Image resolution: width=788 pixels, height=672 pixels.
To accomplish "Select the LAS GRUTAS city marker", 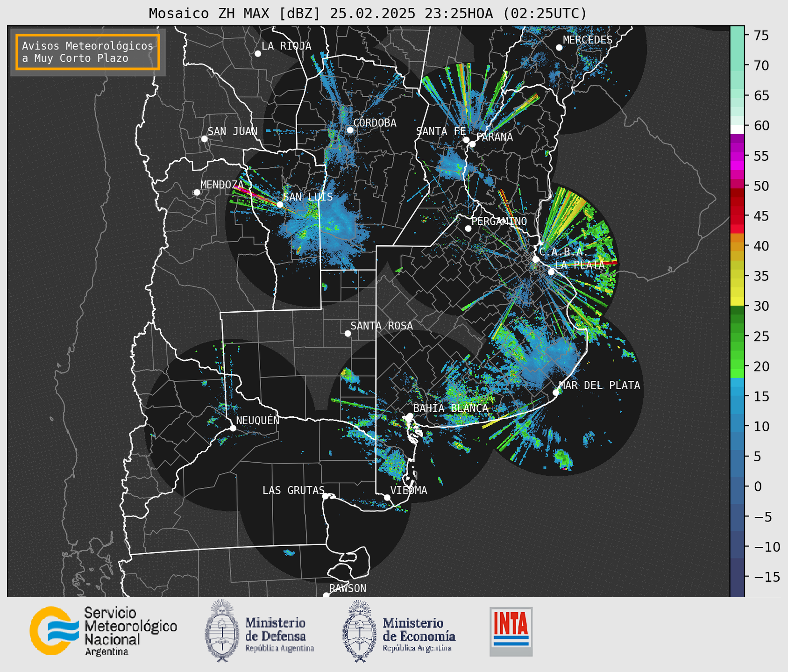I will [x=326, y=496].
